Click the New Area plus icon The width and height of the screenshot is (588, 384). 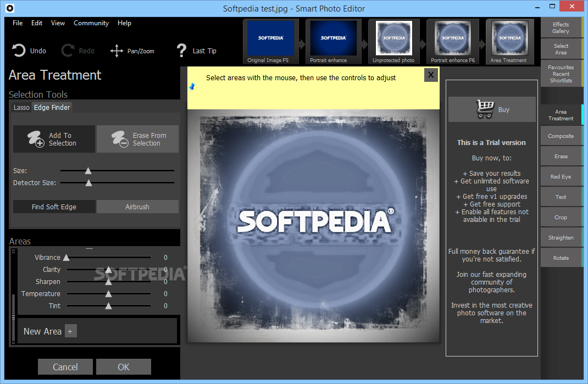tap(70, 331)
